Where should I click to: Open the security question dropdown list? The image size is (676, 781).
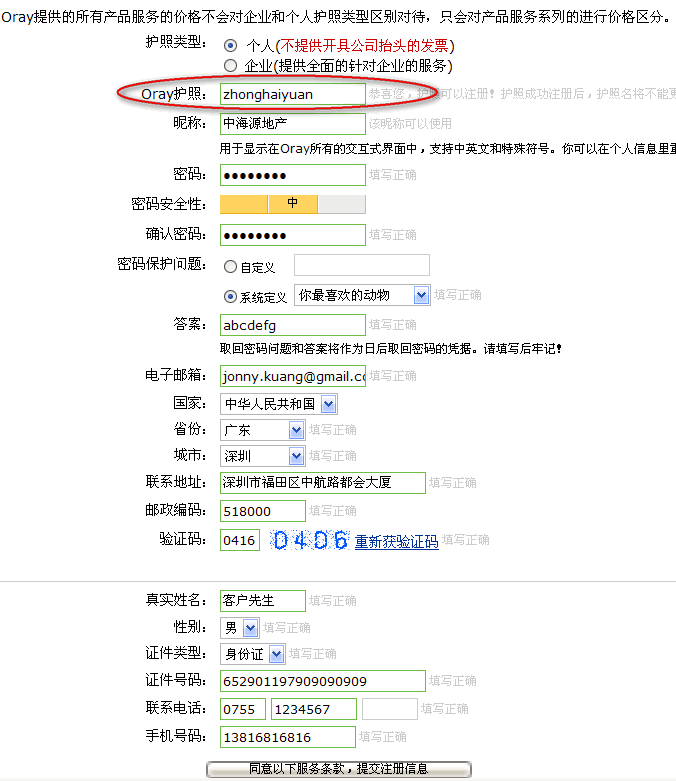coord(421,295)
